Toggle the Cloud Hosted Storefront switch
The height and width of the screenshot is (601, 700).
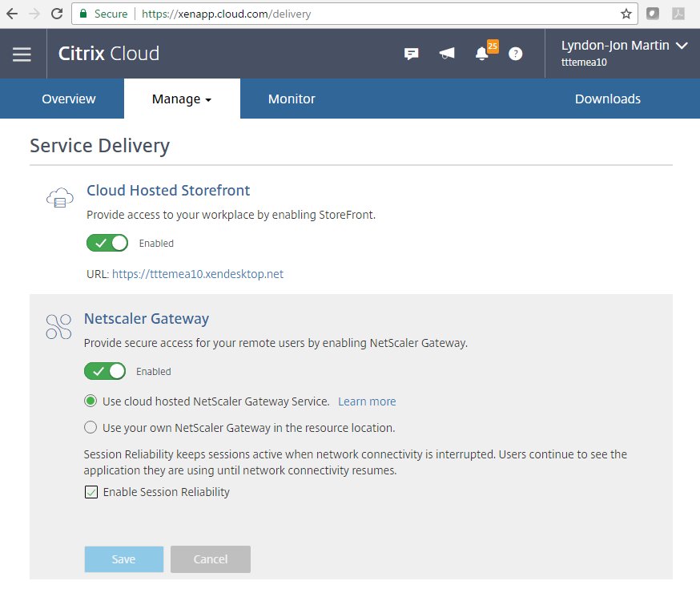107,243
